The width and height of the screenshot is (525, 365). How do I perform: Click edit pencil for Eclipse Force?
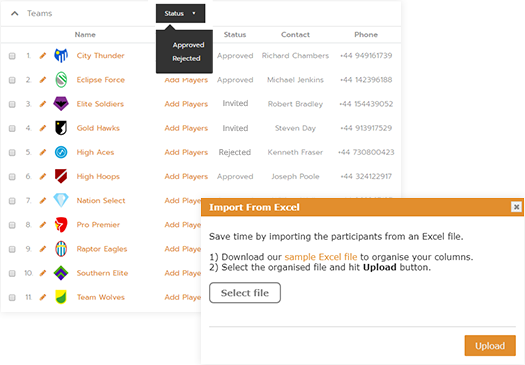[43, 80]
